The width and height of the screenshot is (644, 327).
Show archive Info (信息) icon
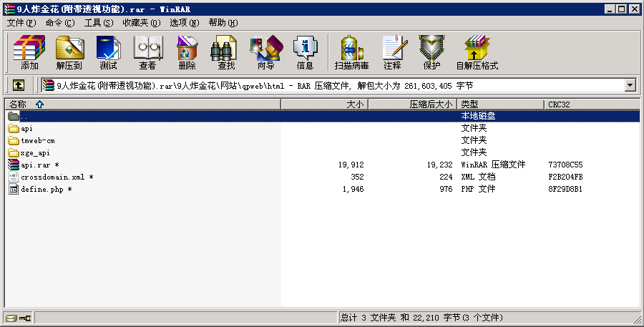point(305,52)
